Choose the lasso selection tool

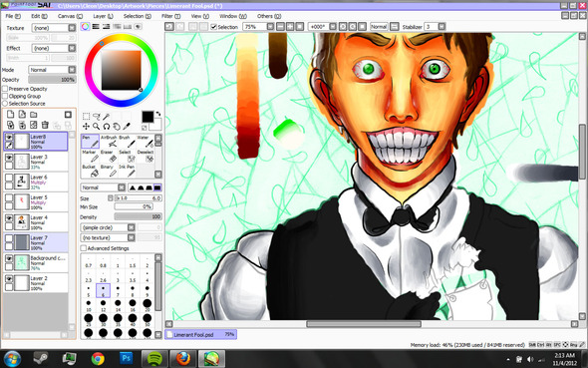(97, 117)
